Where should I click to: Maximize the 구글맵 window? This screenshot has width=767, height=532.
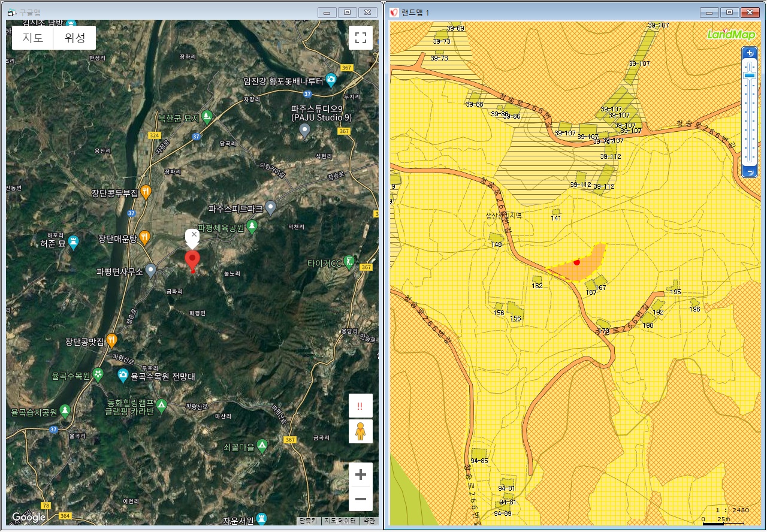pos(347,12)
